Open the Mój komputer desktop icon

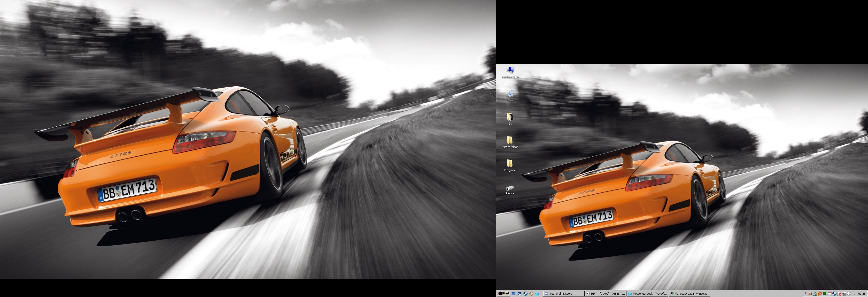(510, 72)
